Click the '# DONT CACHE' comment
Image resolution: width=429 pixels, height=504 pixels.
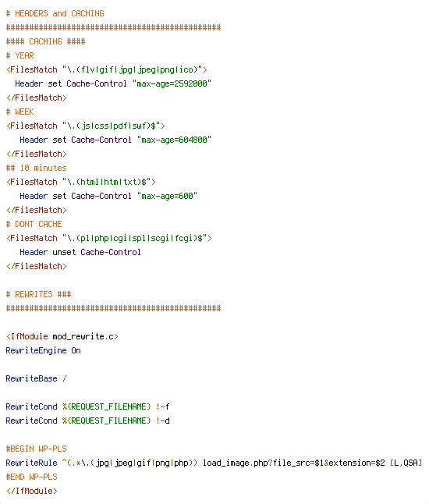(x=34, y=224)
